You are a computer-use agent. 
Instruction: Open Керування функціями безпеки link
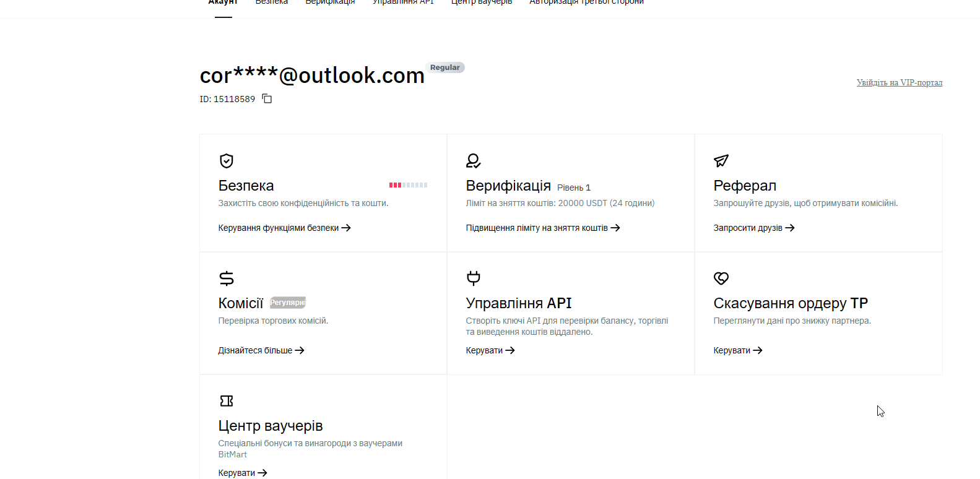point(284,228)
